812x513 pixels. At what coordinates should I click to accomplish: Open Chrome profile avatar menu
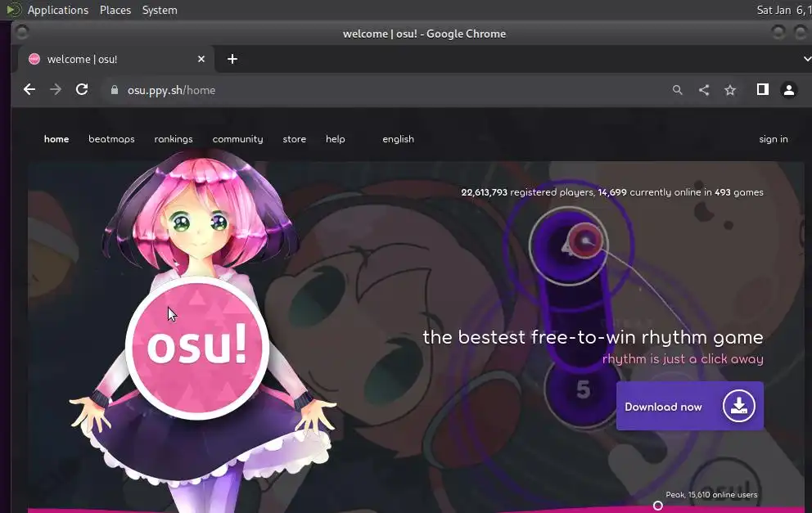click(x=789, y=90)
